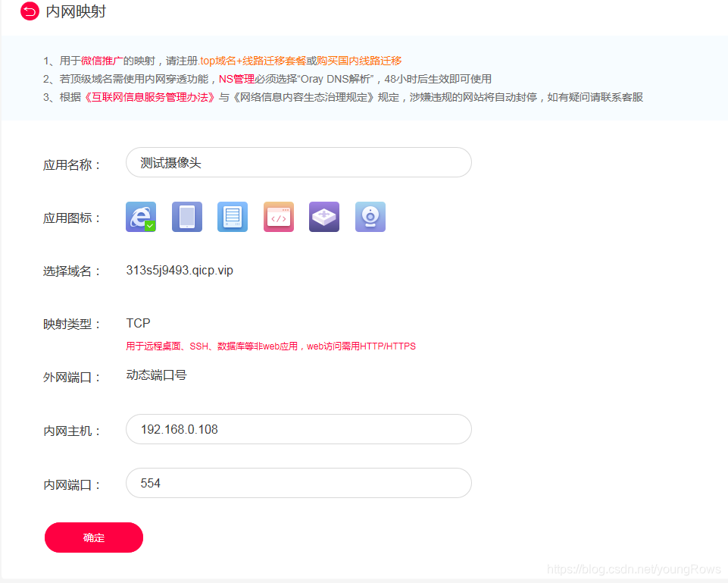
Task: Click the 应用图标 label
Action: pos(72,218)
